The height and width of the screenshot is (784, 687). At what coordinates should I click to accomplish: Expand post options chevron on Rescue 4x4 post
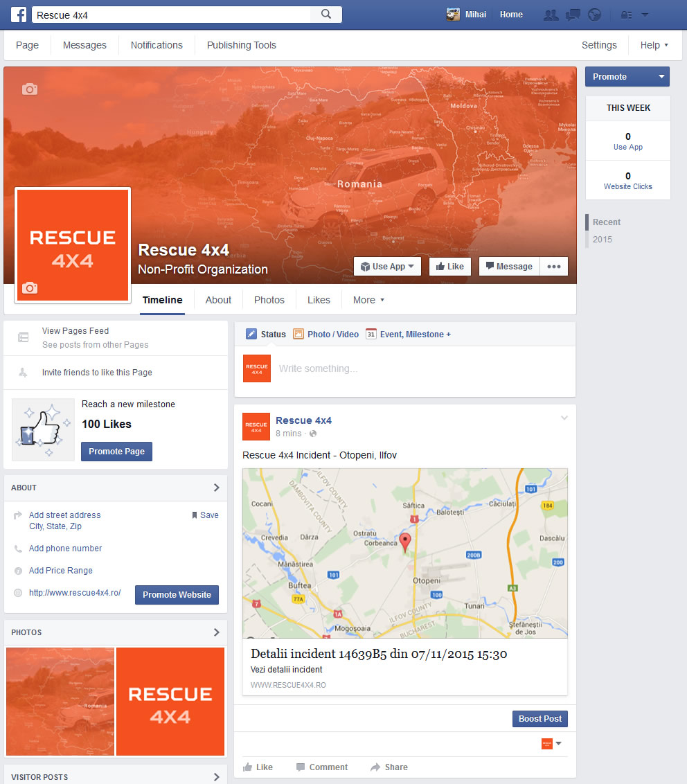[x=564, y=418]
